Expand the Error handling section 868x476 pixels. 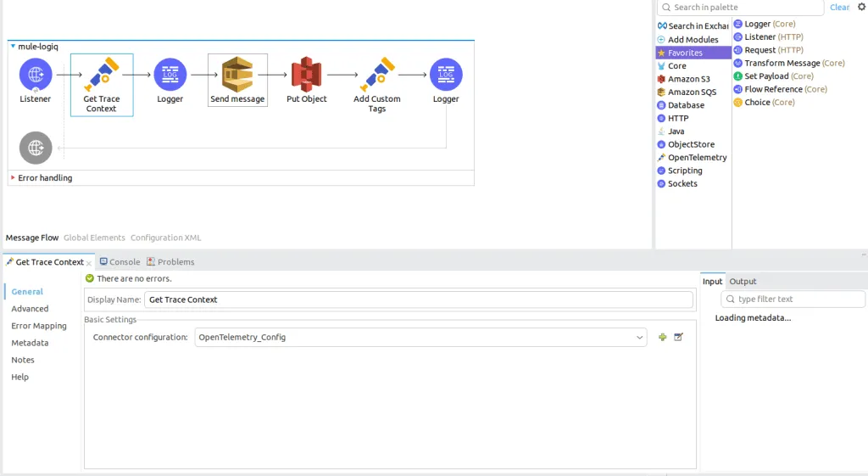coord(13,178)
